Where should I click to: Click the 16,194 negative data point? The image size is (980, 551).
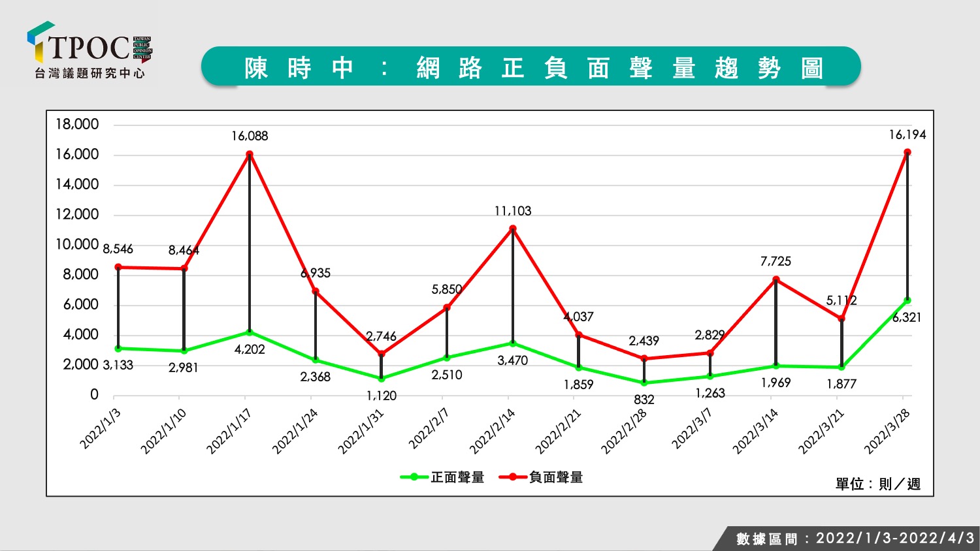[907, 153]
